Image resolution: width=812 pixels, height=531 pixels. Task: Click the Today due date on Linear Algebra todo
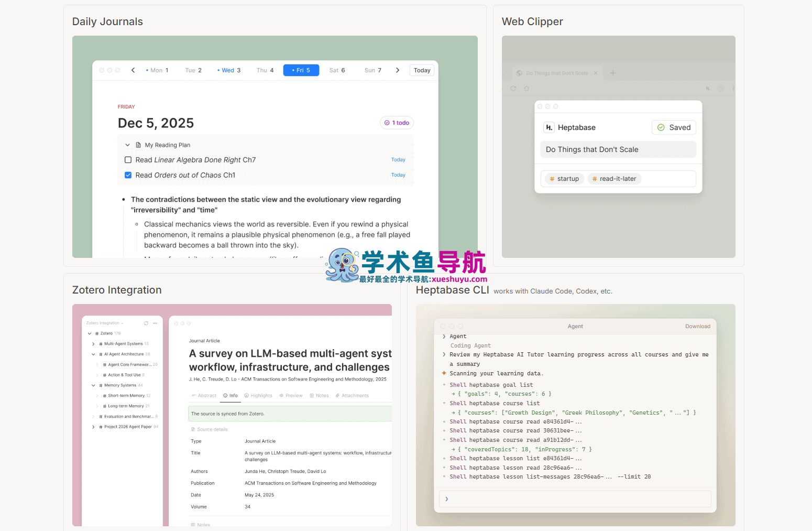pos(398,160)
